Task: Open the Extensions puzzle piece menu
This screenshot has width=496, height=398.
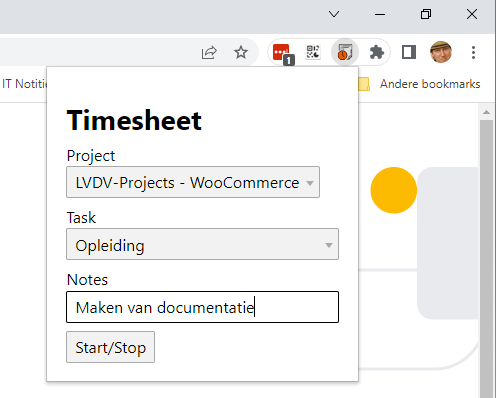Action: 377,52
